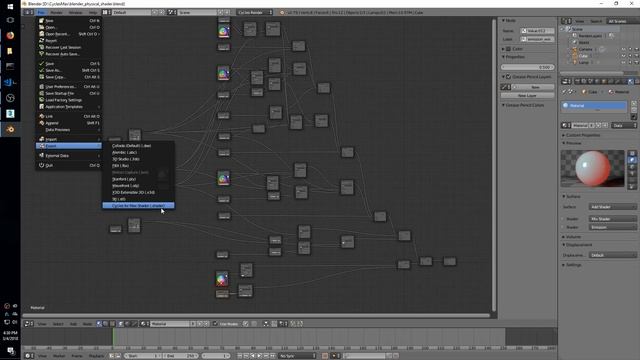Click the New Layer button

pyautogui.click(x=527, y=95)
